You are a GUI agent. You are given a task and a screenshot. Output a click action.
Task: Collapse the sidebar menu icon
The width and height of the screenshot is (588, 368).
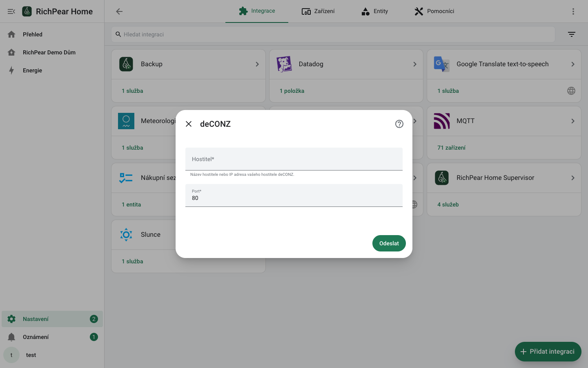tap(11, 11)
